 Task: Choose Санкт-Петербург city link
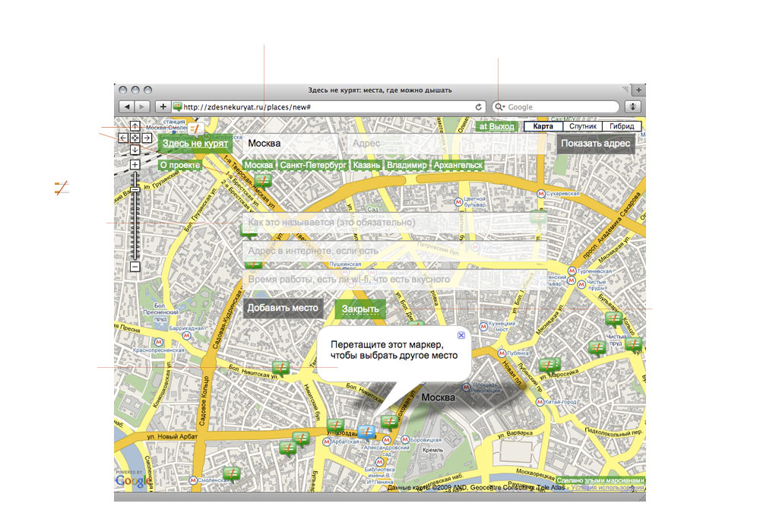(313, 166)
